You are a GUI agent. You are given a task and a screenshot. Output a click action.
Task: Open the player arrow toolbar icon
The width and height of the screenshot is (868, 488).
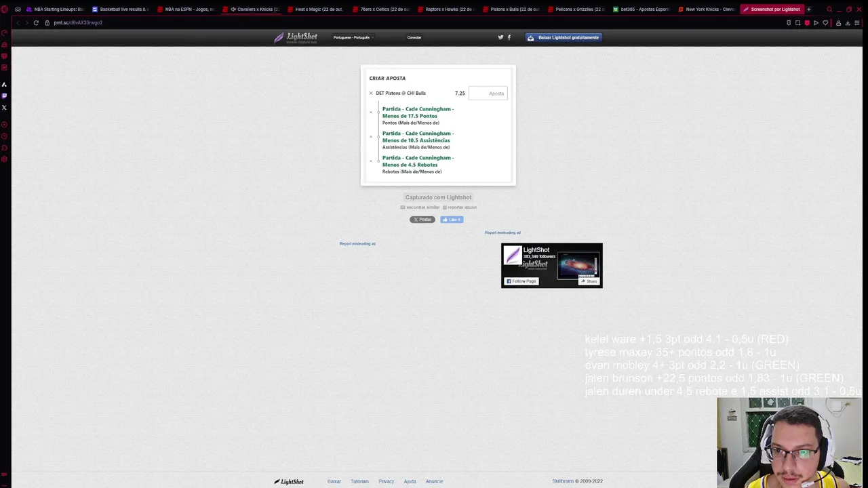pyautogui.click(x=816, y=22)
